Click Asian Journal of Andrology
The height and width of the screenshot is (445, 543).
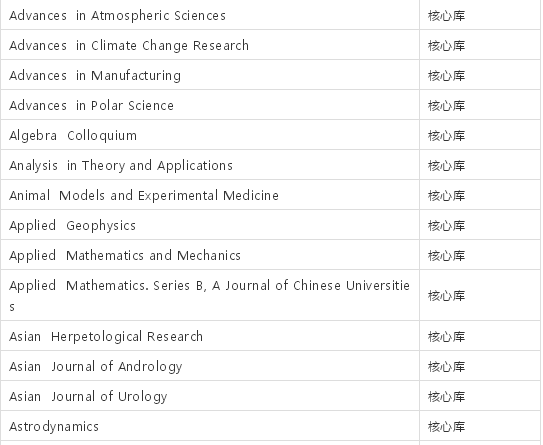[x=96, y=367]
